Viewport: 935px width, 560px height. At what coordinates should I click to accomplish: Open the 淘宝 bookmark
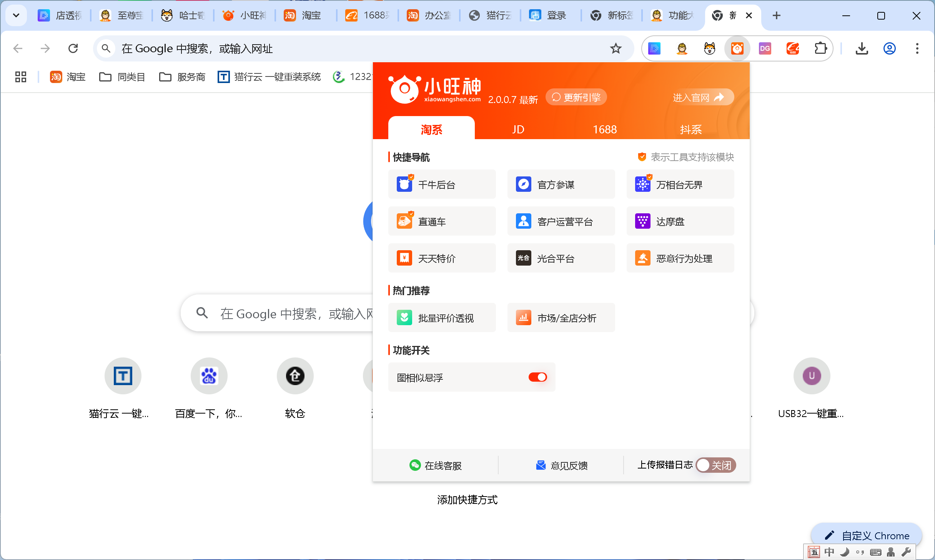point(68,77)
